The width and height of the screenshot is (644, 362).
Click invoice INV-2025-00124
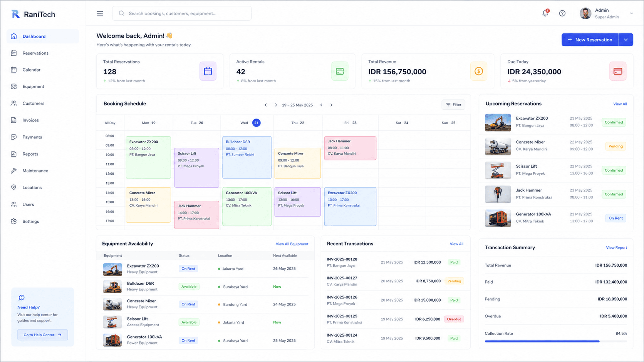click(342, 335)
